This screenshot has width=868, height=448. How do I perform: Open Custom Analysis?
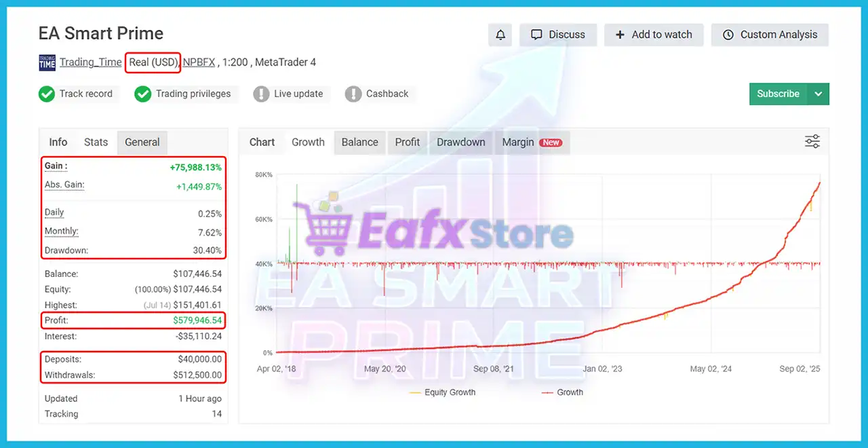770,35
